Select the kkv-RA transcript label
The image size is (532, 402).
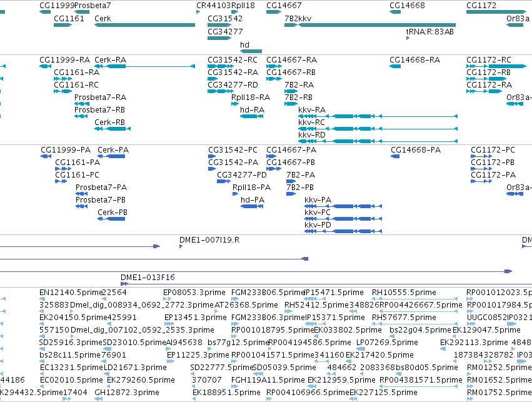click(312, 110)
